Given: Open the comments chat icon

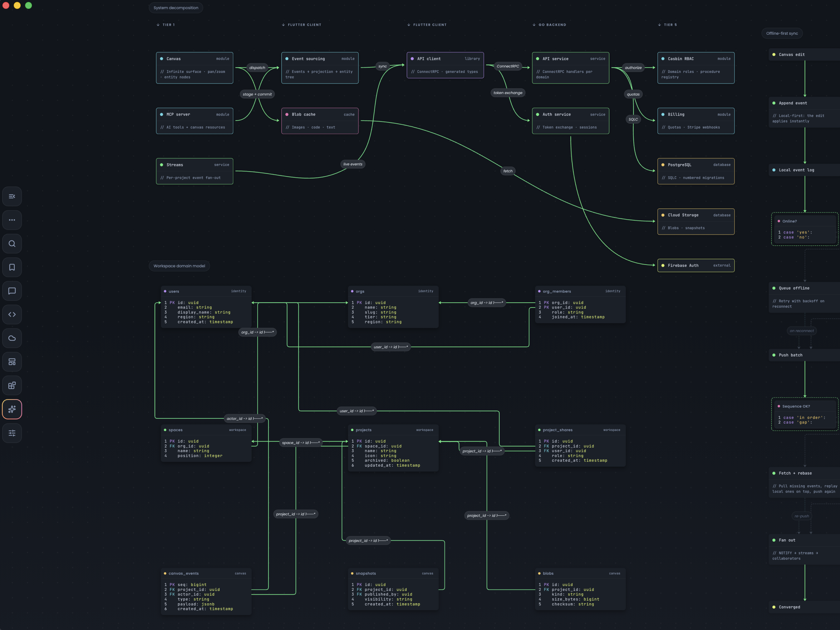Looking at the screenshot, I should tap(12, 291).
